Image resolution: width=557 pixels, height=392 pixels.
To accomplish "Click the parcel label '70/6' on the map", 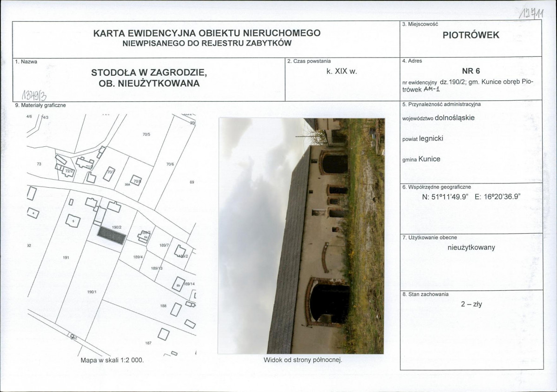I will tap(170, 164).
